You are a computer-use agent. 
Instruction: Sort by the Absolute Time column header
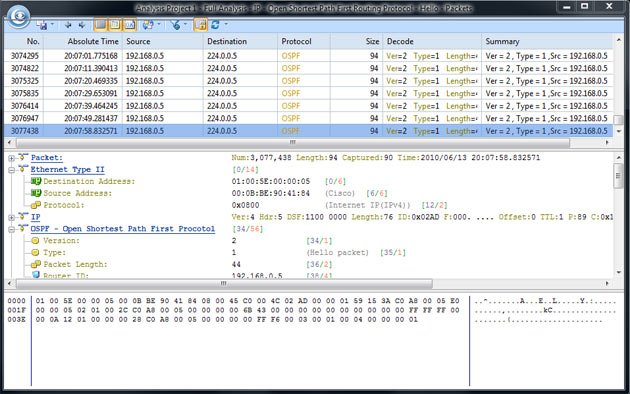coord(83,41)
